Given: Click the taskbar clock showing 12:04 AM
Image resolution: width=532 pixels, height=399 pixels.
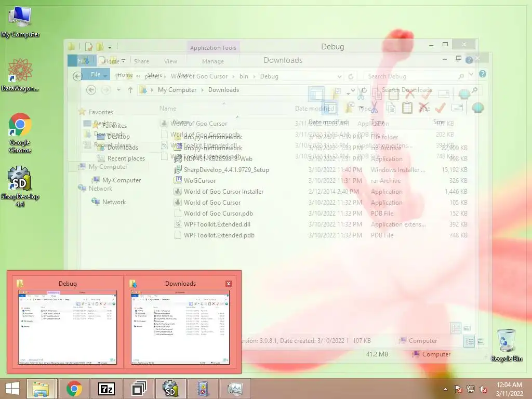Looking at the screenshot, I should click(509, 389).
